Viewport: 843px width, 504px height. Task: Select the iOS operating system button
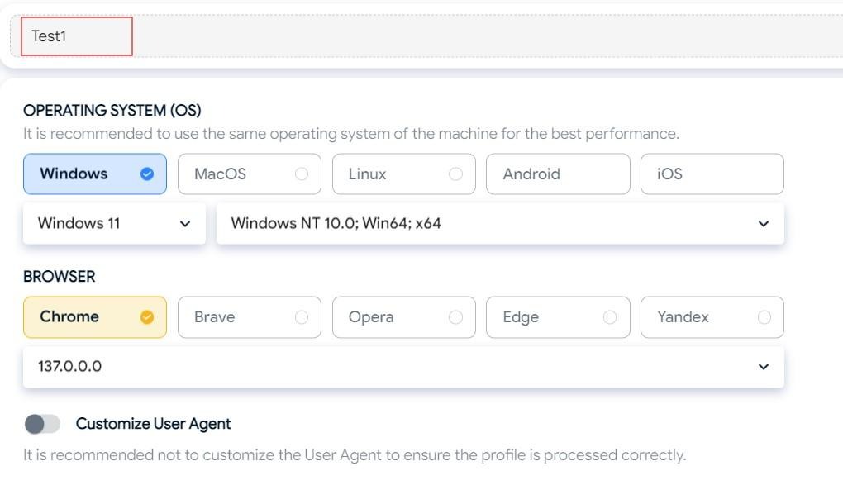[x=712, y=174]
